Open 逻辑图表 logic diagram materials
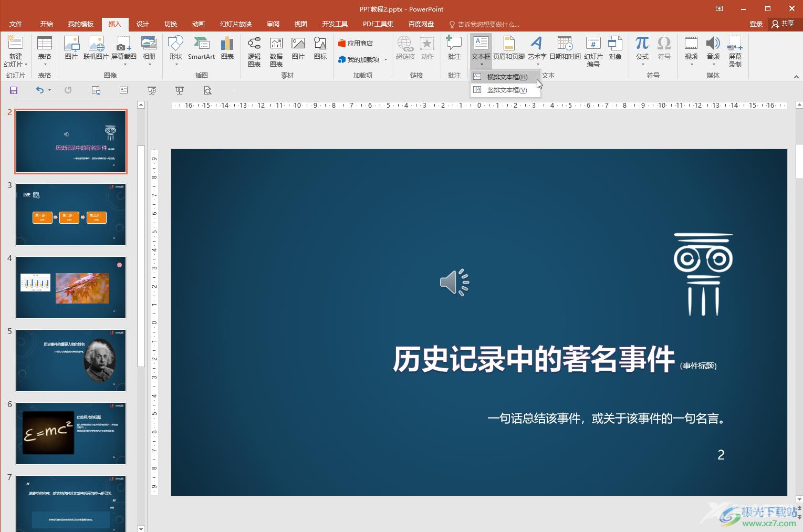The image size is (803, 532). [254, 51]
